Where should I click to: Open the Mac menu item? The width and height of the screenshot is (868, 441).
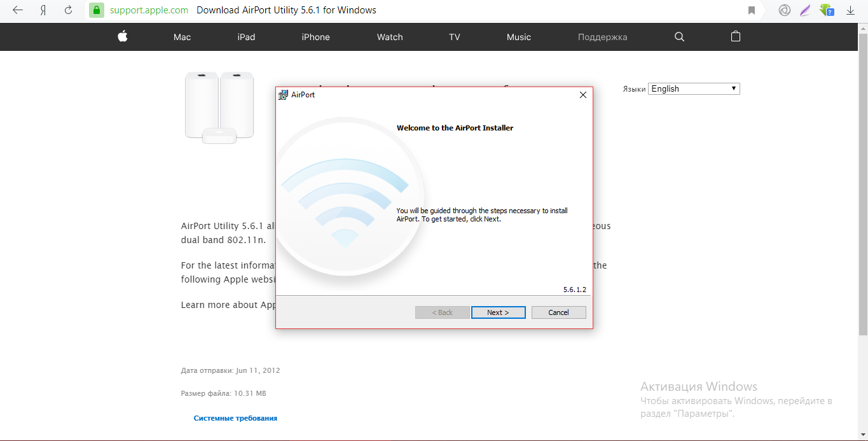click(182, 37)
